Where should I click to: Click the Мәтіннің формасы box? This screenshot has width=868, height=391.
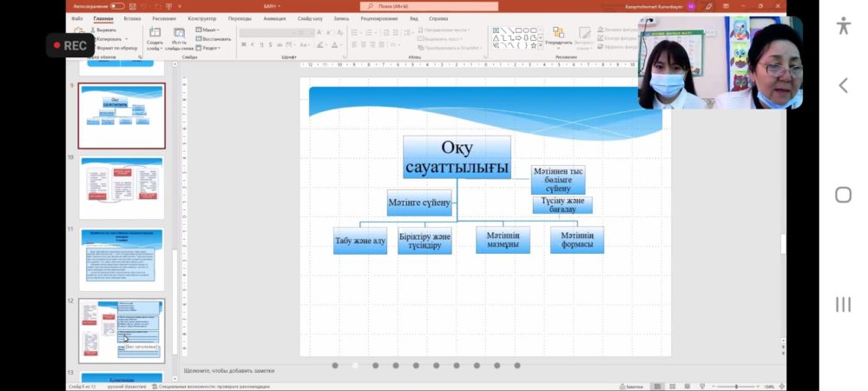tap(577, 241)
